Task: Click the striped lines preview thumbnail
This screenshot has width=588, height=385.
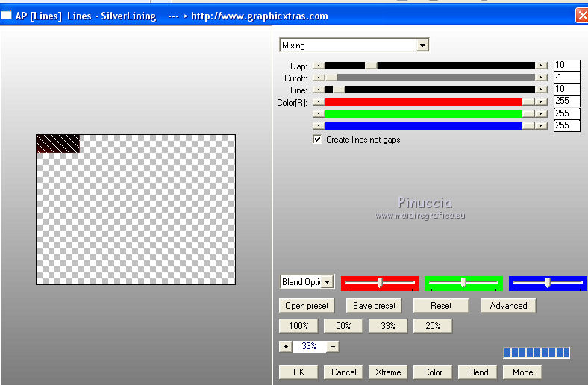Action: 58,143
